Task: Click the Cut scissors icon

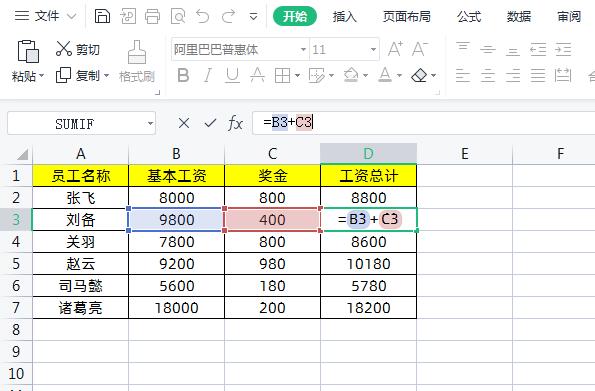Action: pyautogui.click(x=63, y=49)
